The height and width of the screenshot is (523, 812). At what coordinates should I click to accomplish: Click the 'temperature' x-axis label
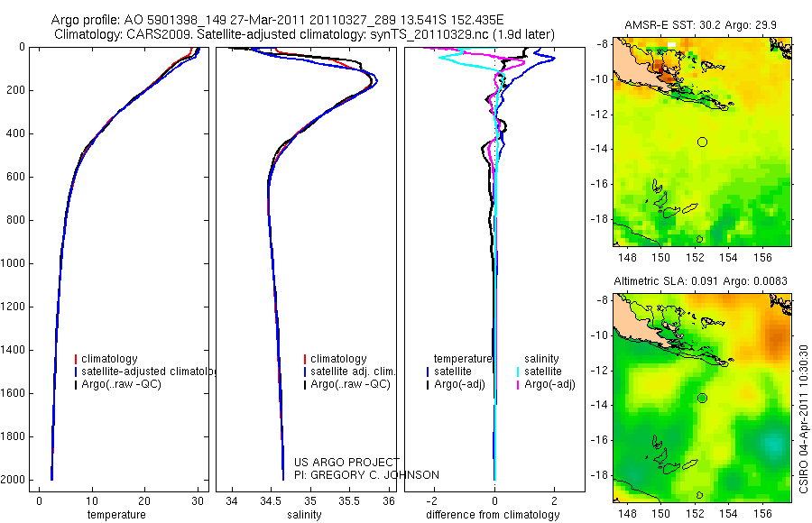116,515
